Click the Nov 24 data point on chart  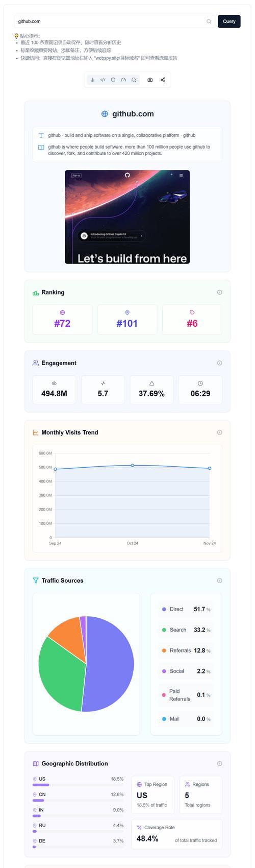pos(210,468)
